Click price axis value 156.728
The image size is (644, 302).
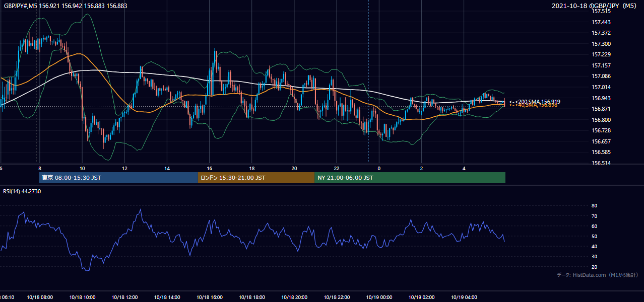point(601,130)
